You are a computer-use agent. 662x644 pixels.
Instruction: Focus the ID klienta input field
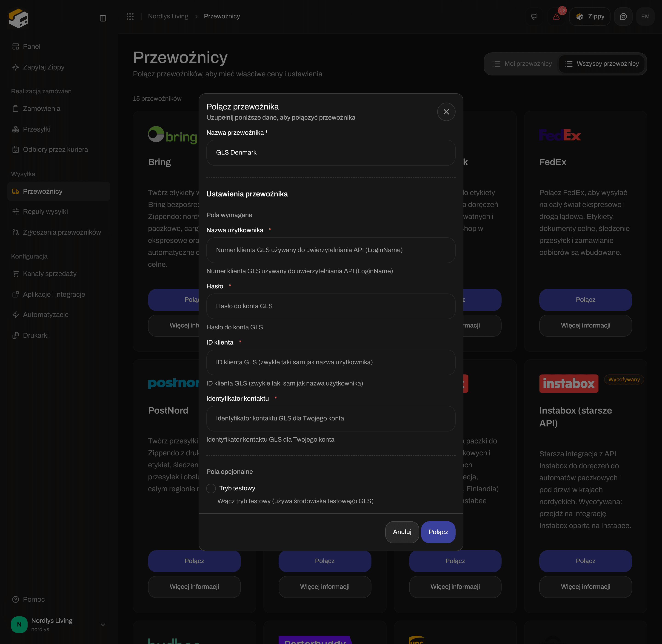tap(331, 362)
